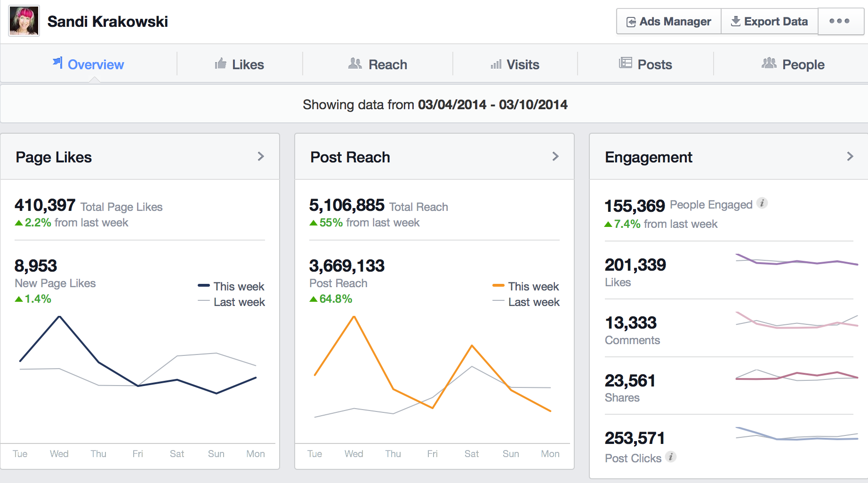Image resolution: width=868 pixels, height=483 pixels.
Task: Click info icon next to Post Clicks
Action: tap(671, 457)
